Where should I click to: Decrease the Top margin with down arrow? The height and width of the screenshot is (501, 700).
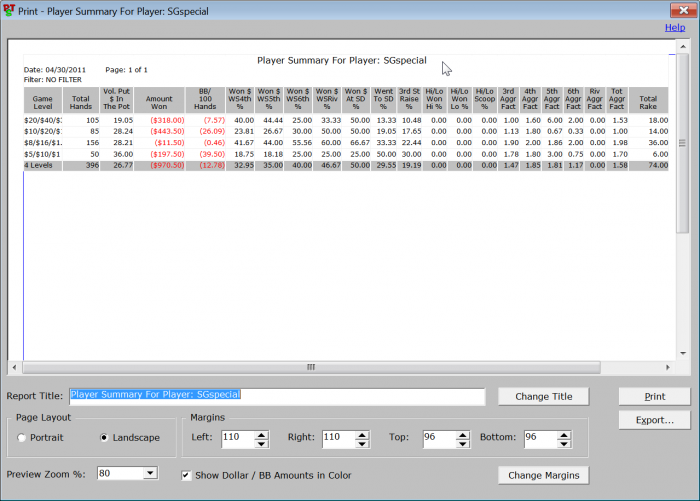tap(461, 442)
